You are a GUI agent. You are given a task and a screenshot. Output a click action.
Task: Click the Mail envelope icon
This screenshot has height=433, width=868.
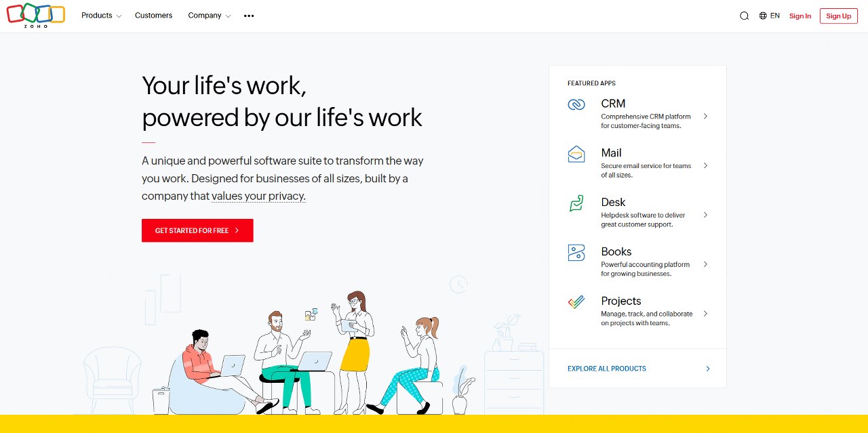point(576,154)
